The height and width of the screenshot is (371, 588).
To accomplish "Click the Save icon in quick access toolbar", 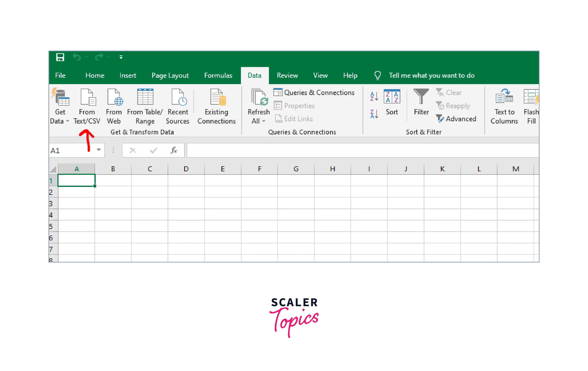I will (60, 57).
